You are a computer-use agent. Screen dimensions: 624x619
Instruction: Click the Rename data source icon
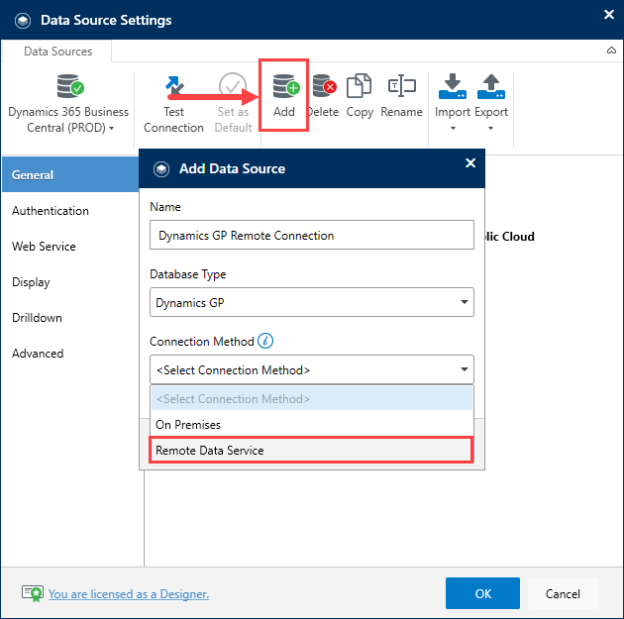click(402, 86)
